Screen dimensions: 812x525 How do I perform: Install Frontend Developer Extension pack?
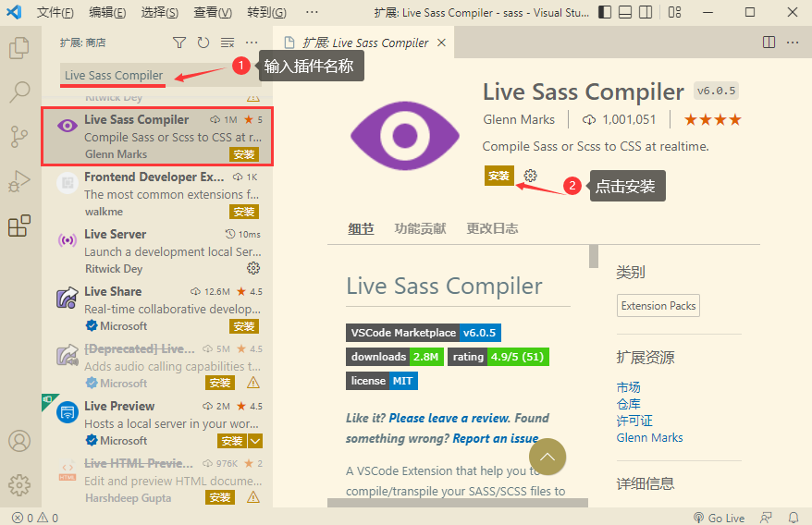pyautogui.click(x=244, y=212)
